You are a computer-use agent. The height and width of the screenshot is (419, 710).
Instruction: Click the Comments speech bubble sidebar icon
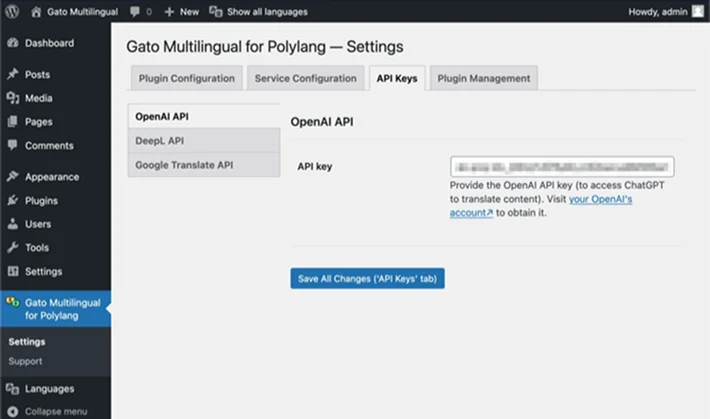pyautogui.click(x=13, y=145)
